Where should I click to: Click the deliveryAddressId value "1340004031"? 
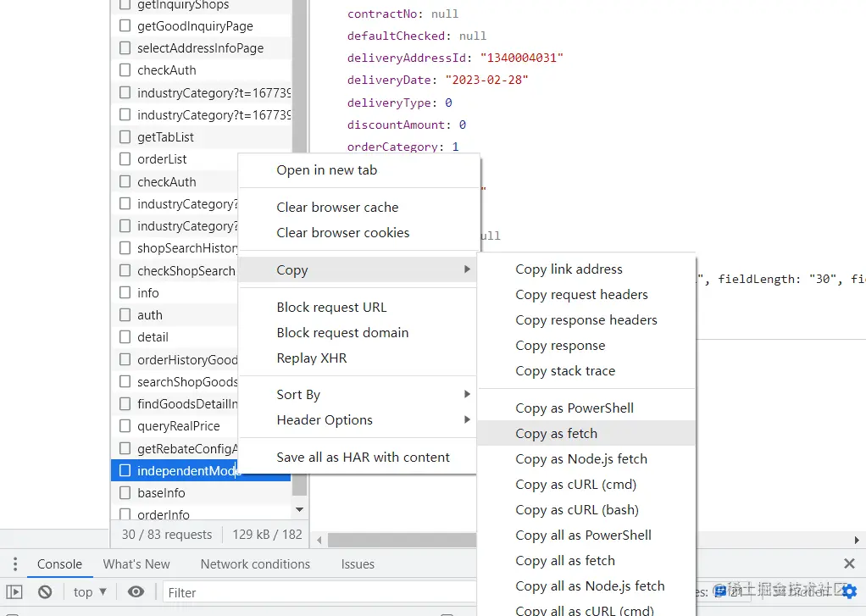(x=521, y=58)
